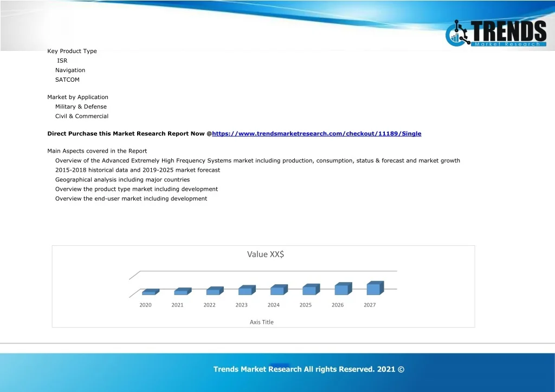Click the 'SATCOM' product type entry
Viewport: 555px width, 392px height.
(x=67, y=80)
